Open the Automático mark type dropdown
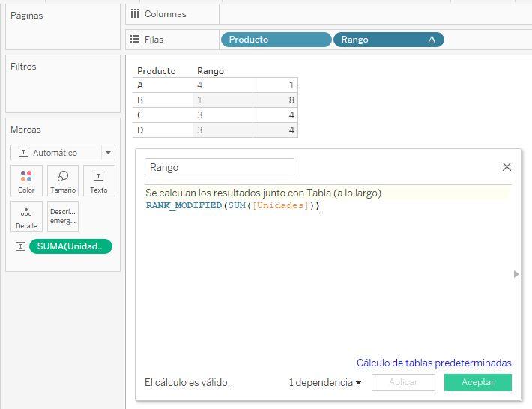 pyautogui.click(x=63, y=153)
